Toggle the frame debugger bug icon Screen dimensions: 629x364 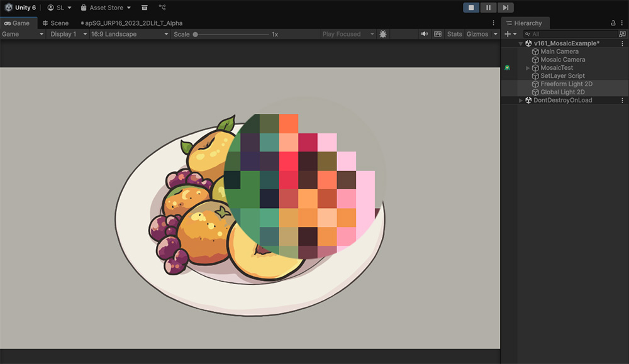383,34
